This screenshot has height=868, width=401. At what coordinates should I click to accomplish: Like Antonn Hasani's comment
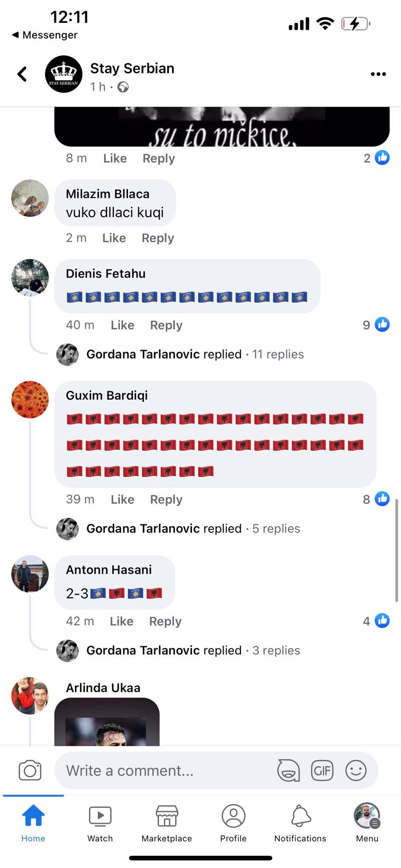tap(122, 621)
